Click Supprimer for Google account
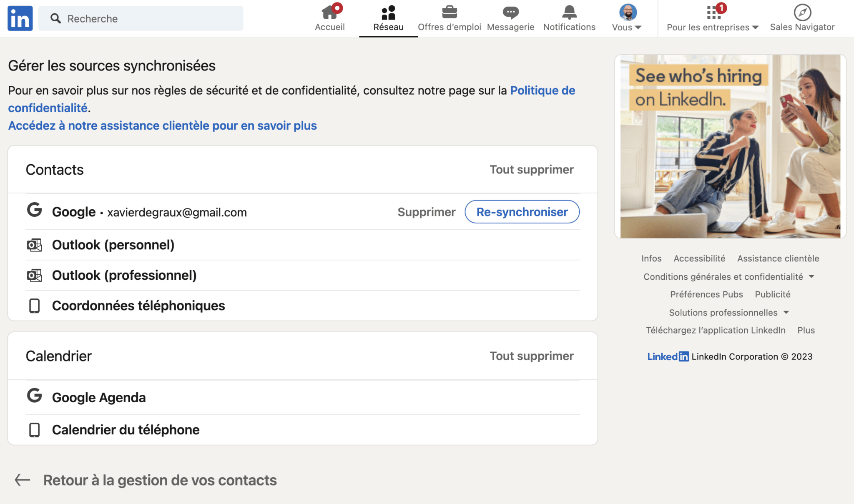The width and height of the screenshot is (854, 504). [x=426, y=212]
